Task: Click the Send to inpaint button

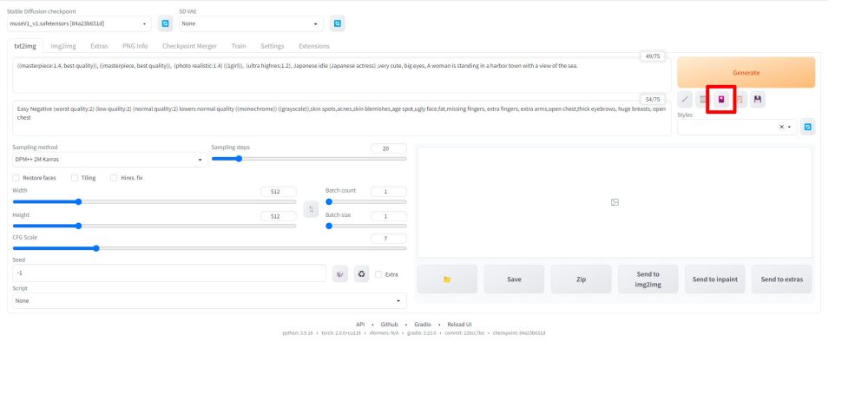Action: point(714,279)
